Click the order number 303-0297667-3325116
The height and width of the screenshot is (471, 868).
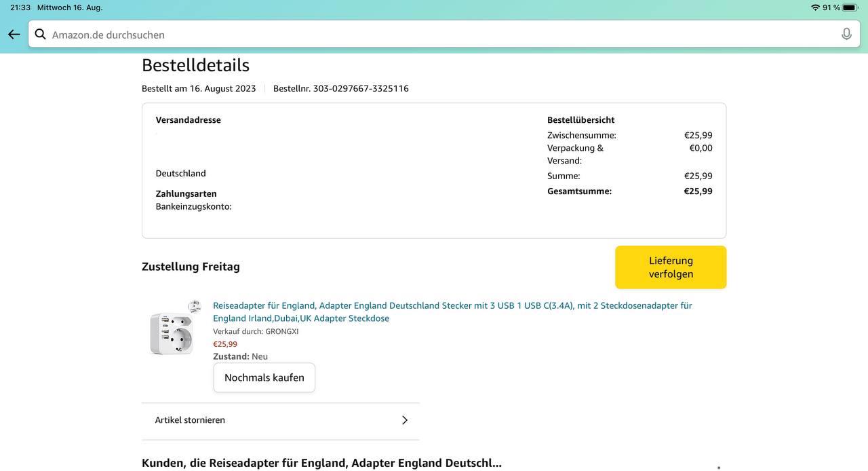(360, 88)
